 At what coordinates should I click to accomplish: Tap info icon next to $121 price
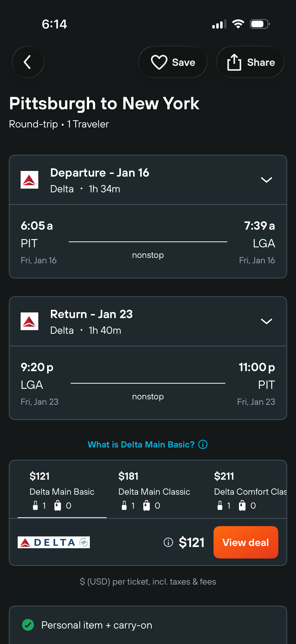(168, 542)
